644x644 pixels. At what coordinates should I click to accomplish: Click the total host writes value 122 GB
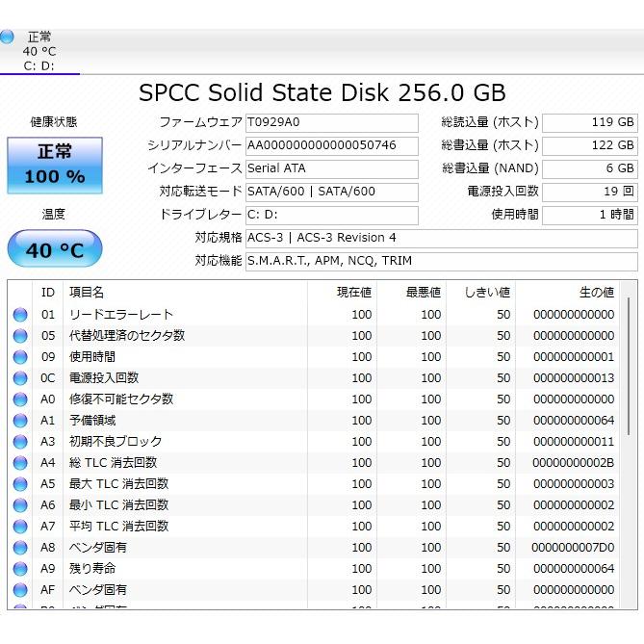(590, 145)
